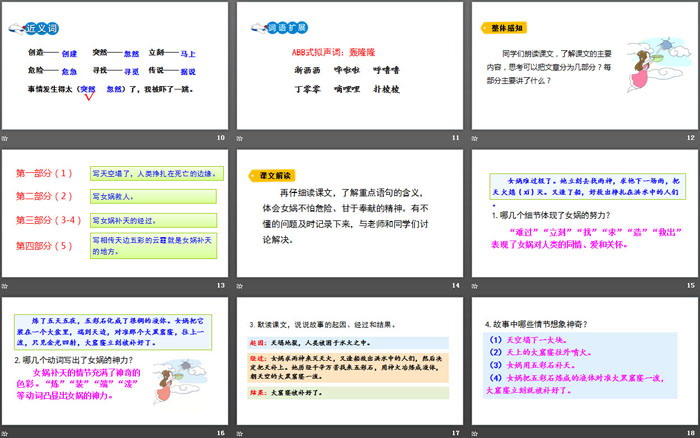The width and height of the screenshot is (700, 438).
Task: Click the slide number label "11"
Action: [455, 138]
